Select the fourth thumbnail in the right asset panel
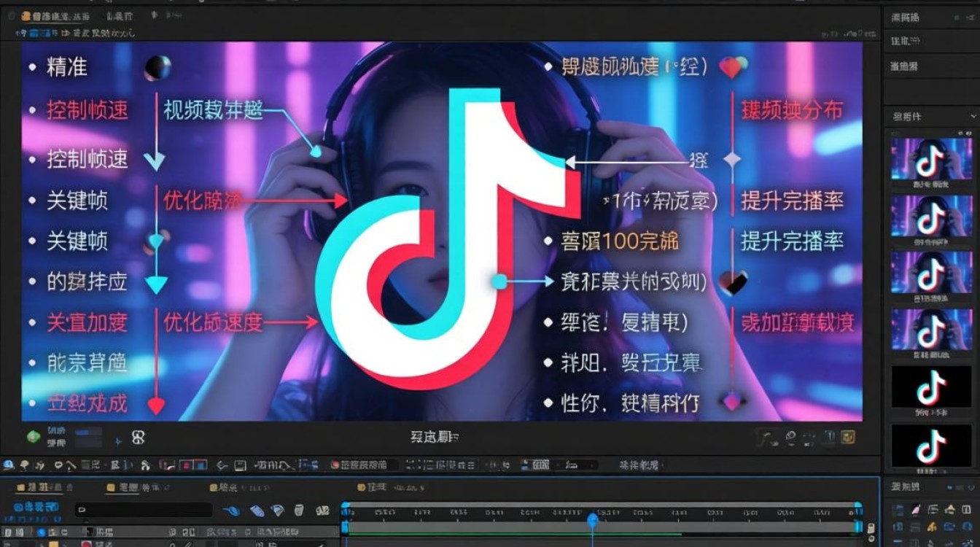Image resolution: width=980 pixels, height=547 pixels. (x=931, y=329)
